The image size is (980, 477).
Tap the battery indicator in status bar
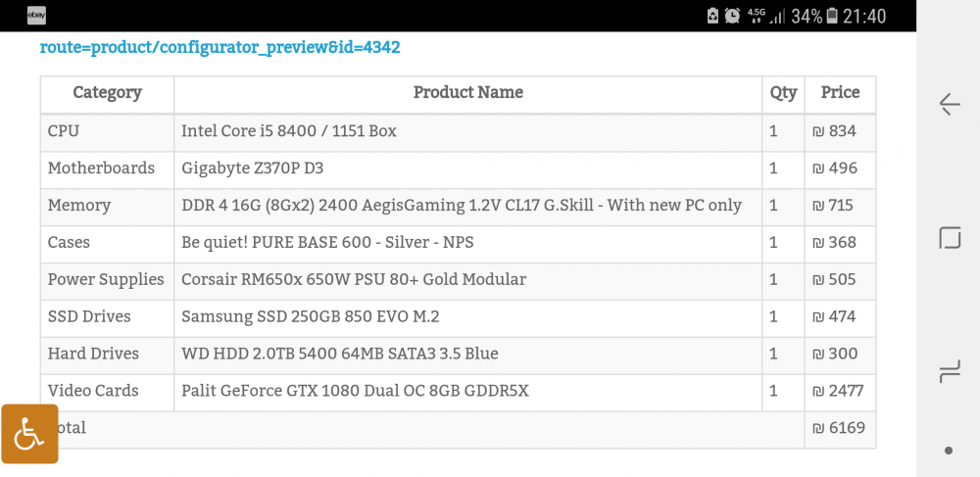coord(832,16)
